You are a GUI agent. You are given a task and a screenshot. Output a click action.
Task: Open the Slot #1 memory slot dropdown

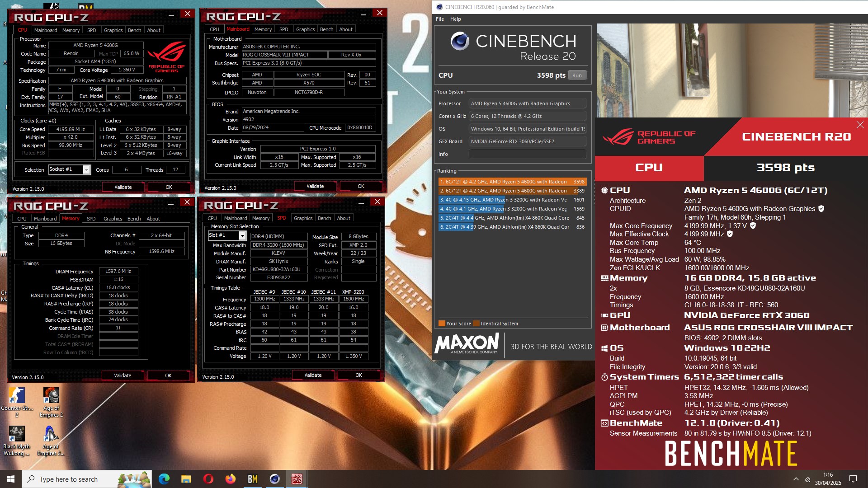pyautogui.click(x=242, y=236)
